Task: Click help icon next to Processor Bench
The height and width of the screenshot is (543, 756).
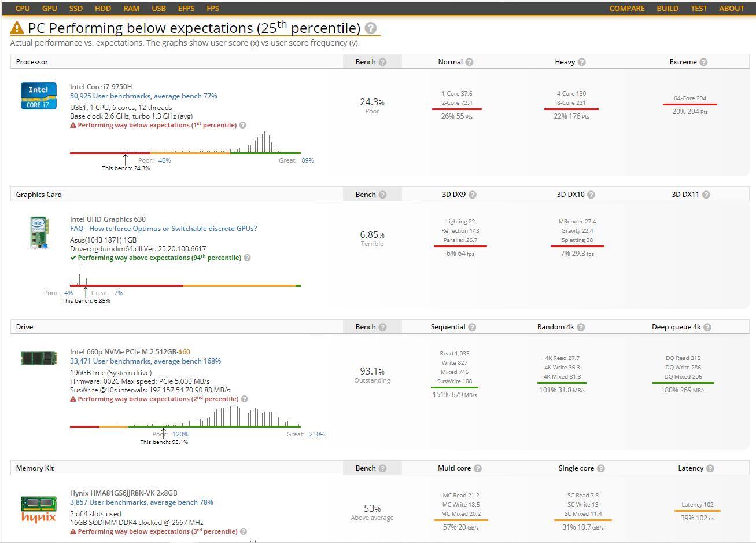Action: 382,62
